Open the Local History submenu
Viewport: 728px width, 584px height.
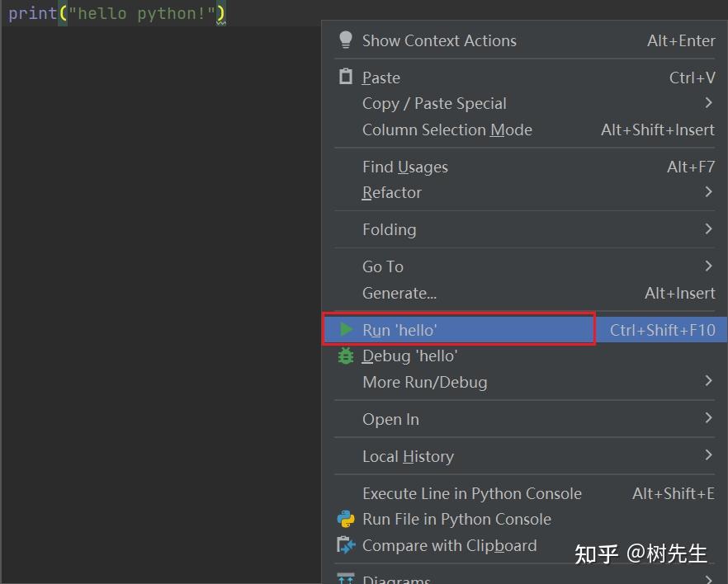[408, 456]
